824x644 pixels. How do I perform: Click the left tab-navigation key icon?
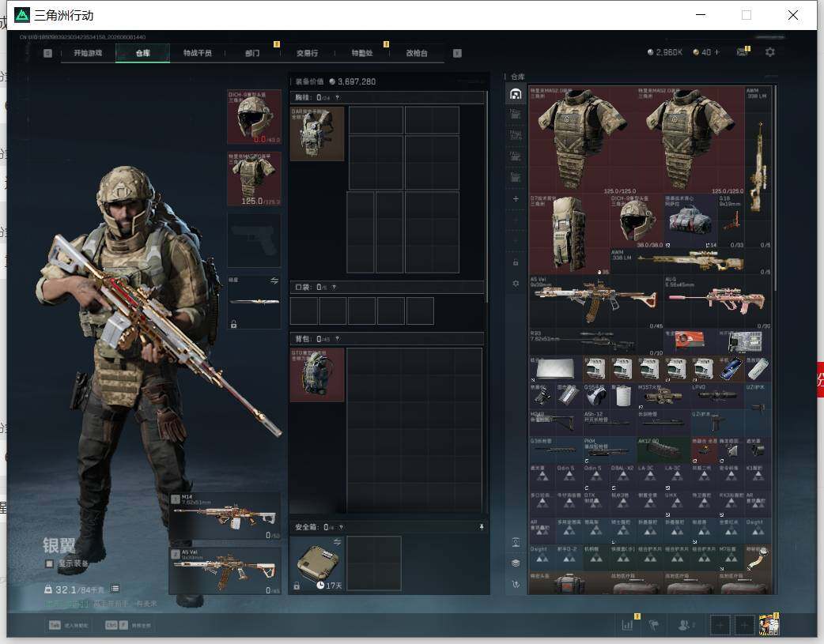[47, 53]
